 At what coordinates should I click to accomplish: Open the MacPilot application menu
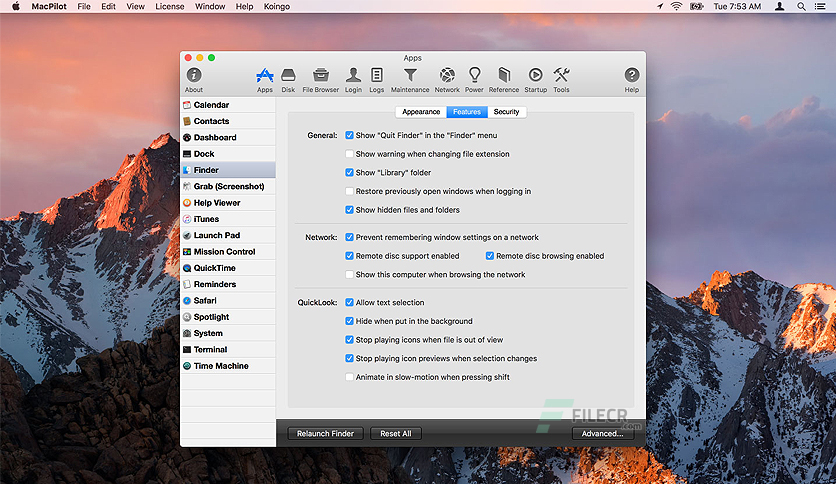49,6
